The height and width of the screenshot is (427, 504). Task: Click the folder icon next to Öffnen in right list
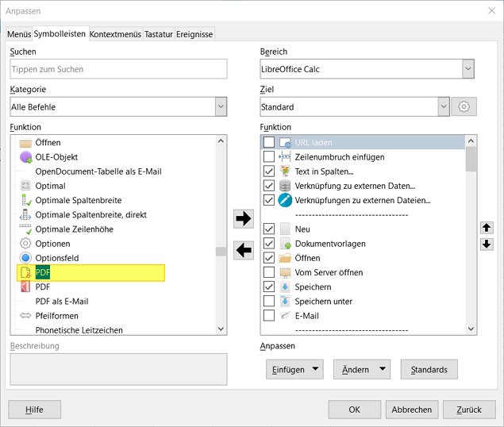tap(285, 258)
